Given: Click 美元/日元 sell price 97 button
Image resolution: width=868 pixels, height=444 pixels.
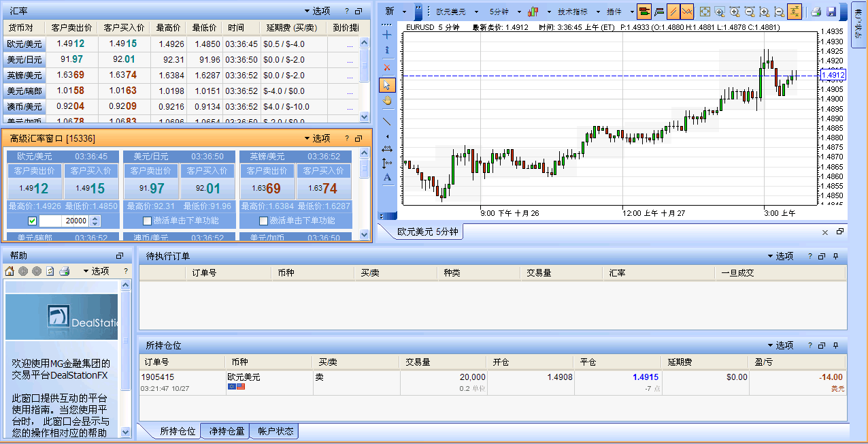Looking at the screenshot, I should click(x=151, y=189).
